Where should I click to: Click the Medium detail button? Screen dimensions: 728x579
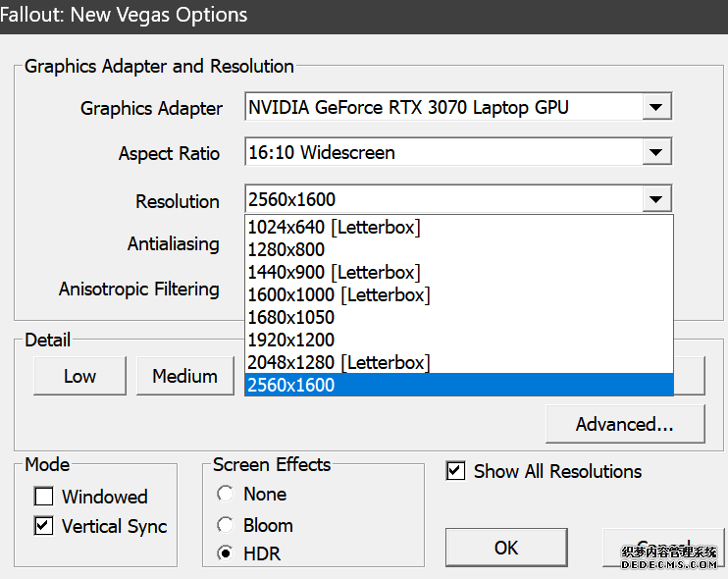point(184,376)
